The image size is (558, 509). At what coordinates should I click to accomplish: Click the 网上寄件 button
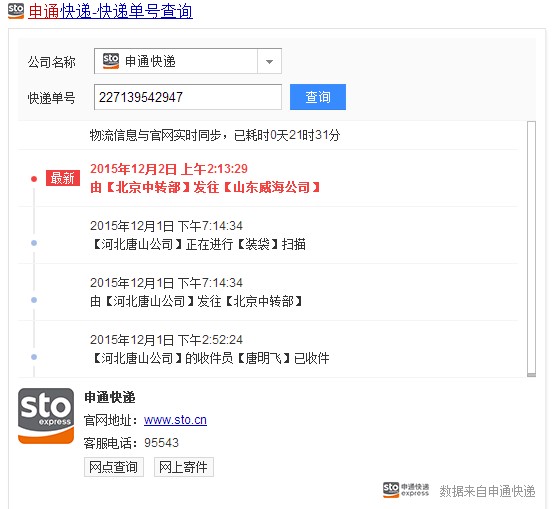click(x=184, y=467)
